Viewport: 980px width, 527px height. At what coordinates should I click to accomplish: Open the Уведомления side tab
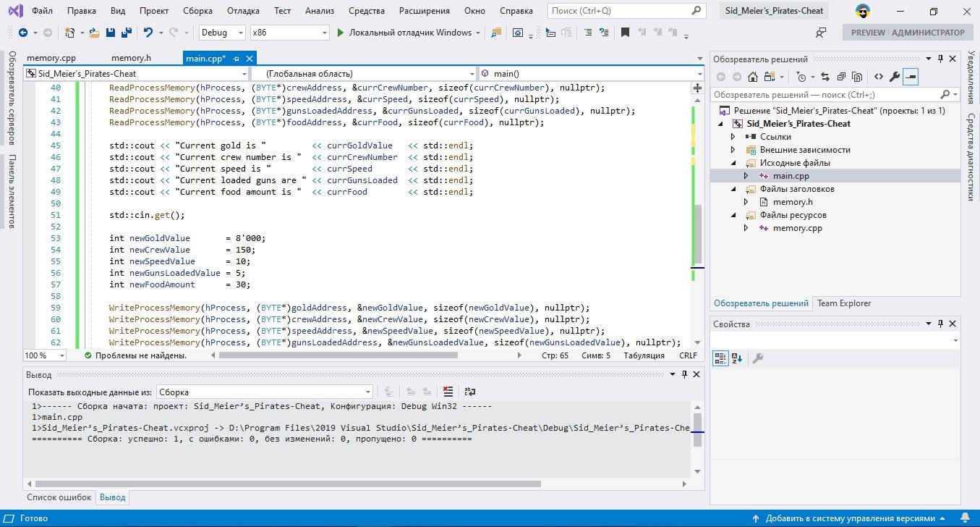pos(971,77)
